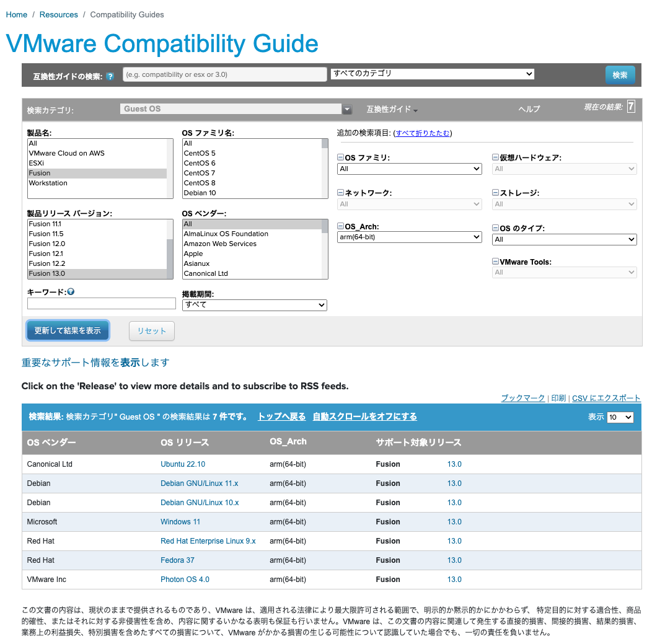Open the 表示 results-per-page dropdown

coord(620,417)
